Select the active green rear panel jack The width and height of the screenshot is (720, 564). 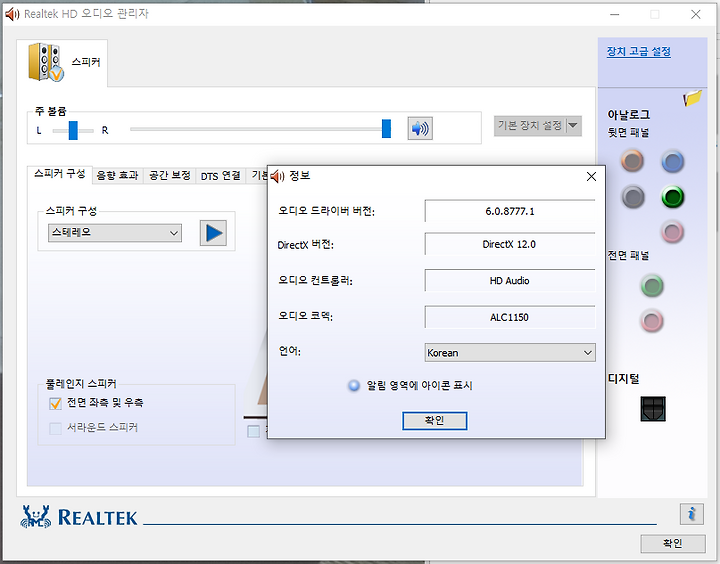click(x=673, y=197)
